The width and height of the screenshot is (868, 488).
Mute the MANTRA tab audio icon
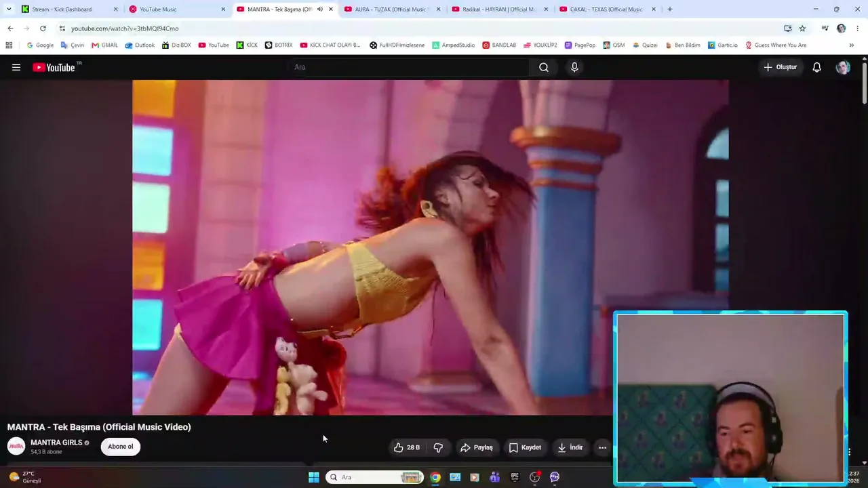pyautogui.click(x=319, y=9)
